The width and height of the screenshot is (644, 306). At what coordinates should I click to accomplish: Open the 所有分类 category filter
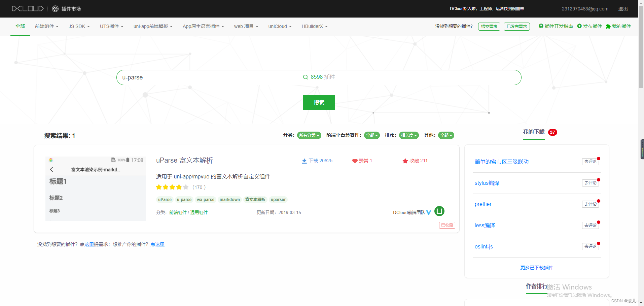pyautogui.click(x=309, y=135)
